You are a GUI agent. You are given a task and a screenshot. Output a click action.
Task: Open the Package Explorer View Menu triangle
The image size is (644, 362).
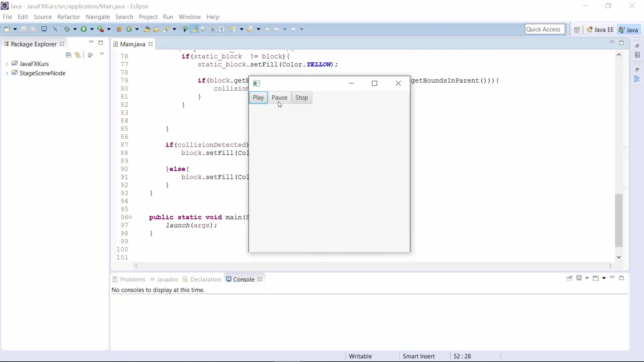pos(102,54)
